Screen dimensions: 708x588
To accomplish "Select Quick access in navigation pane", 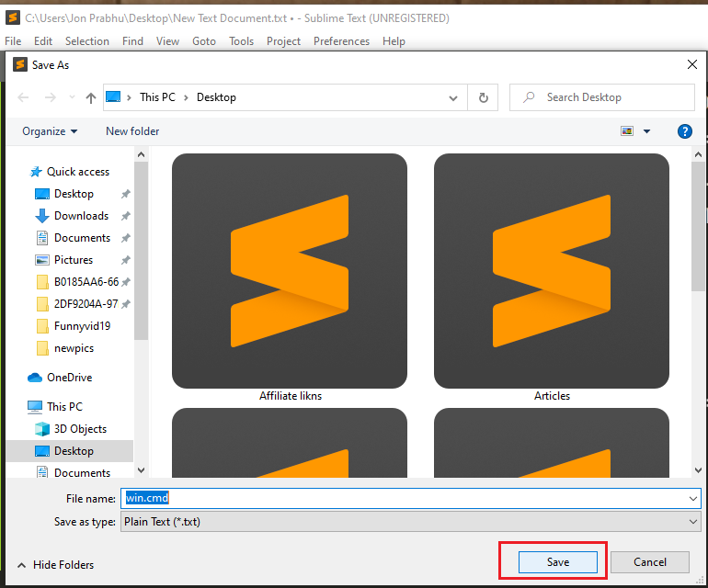I will pos(78,172).
